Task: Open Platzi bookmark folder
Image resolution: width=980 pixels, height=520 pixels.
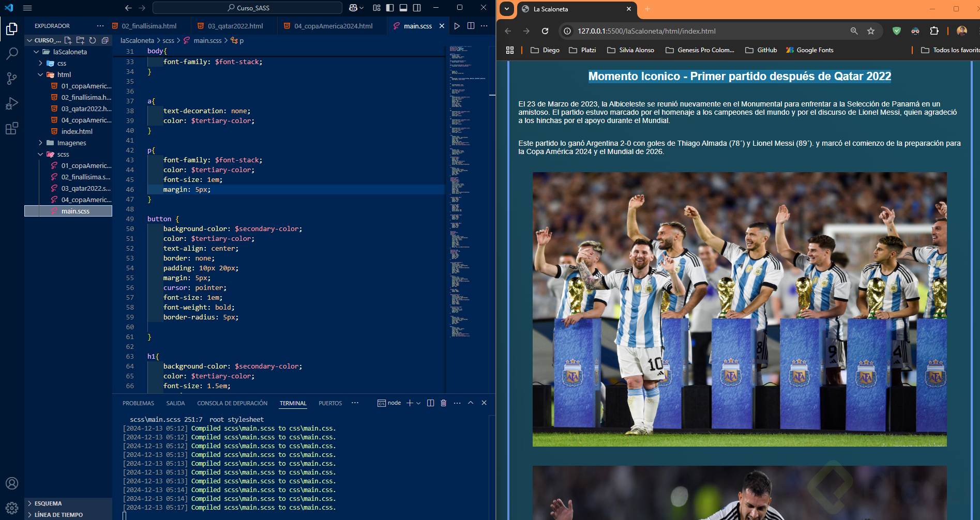Action: (x=582, y=50)
